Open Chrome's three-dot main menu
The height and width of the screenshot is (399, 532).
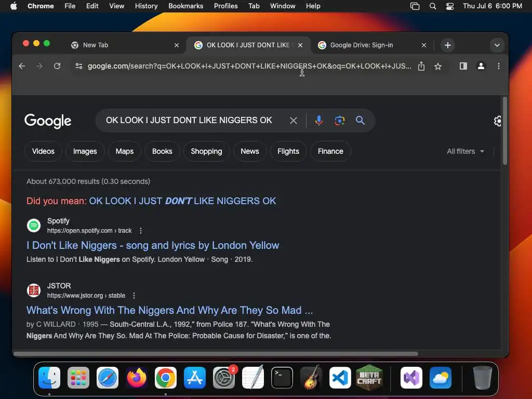click(498, 66)
